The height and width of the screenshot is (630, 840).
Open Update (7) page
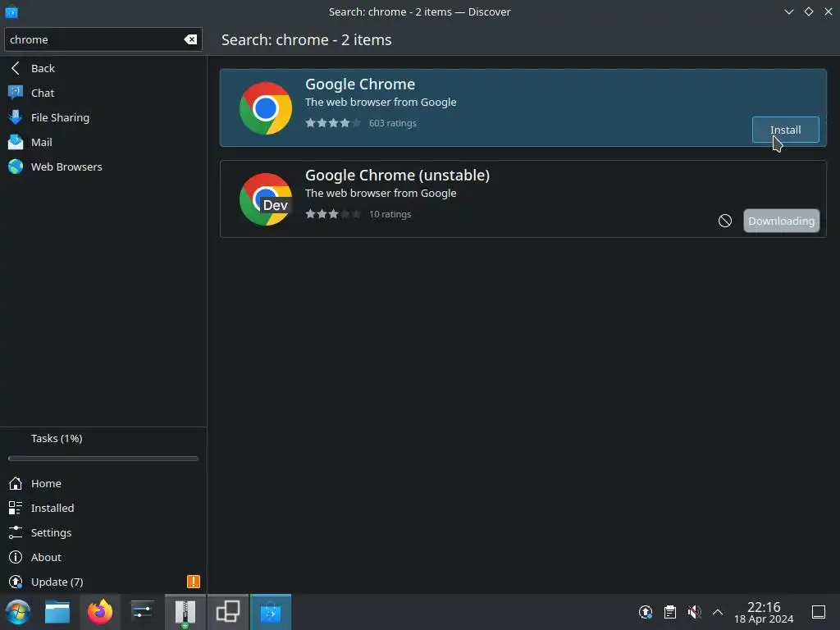tap(103, 582)
